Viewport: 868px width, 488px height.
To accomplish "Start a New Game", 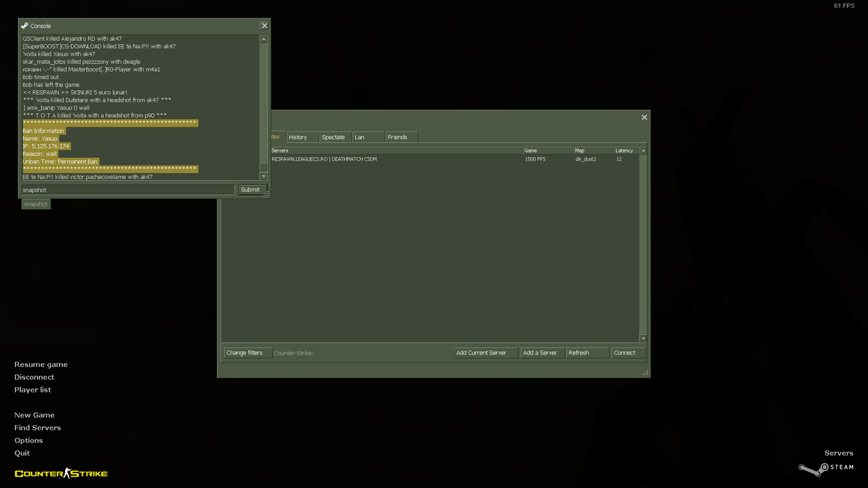I will click(x=34, y=415).
